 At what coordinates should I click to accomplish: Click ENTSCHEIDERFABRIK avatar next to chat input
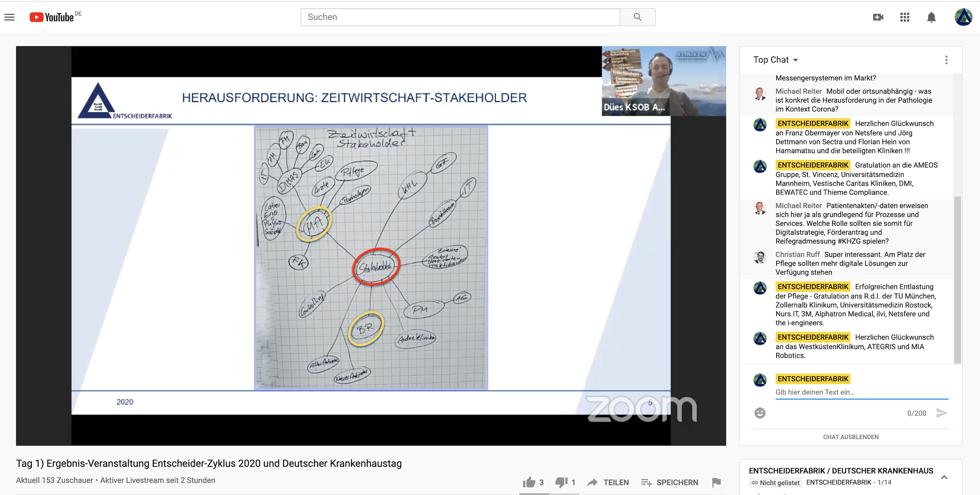(x=760, y=380)
